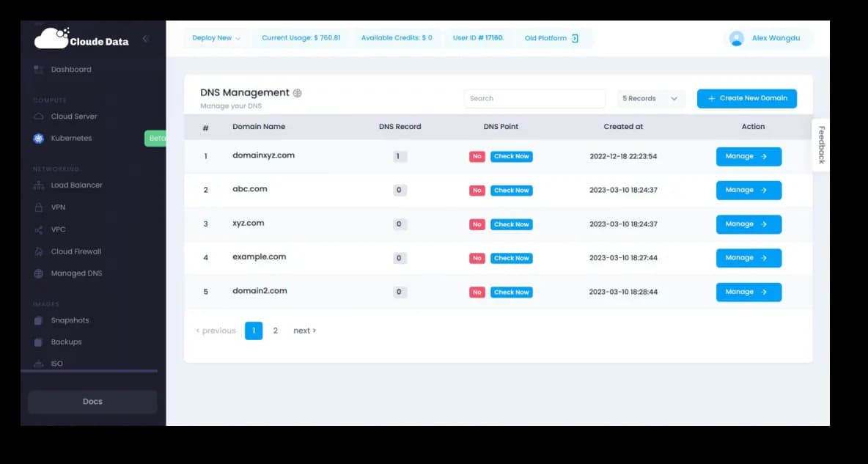Click Check Now for abc.com
This screenshot has height=464, width=868.
pos(512,191)
